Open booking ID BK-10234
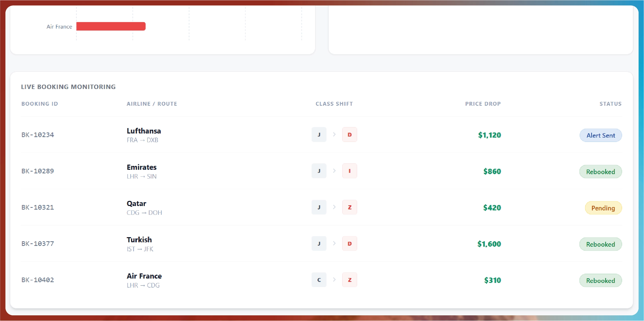Screen dimensions: 644x321 pos(38,135)
